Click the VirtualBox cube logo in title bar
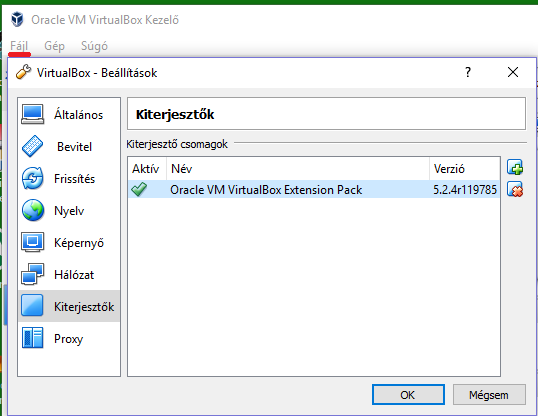 click(17, 19)
